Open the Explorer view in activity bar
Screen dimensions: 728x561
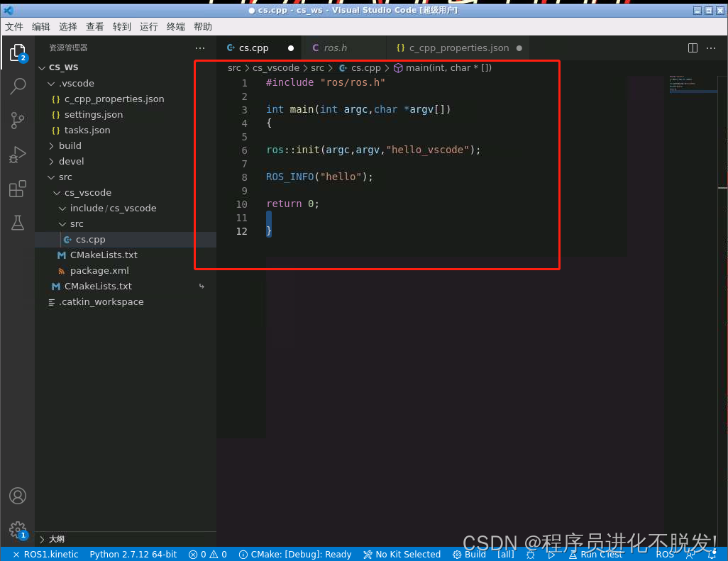(x=18, y=52)
